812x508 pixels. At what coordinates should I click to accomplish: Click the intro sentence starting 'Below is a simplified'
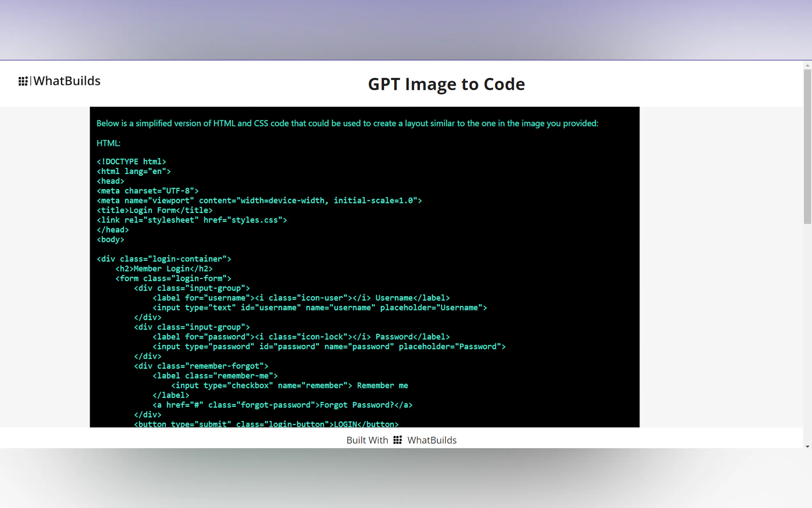click(x=347, y=123)
